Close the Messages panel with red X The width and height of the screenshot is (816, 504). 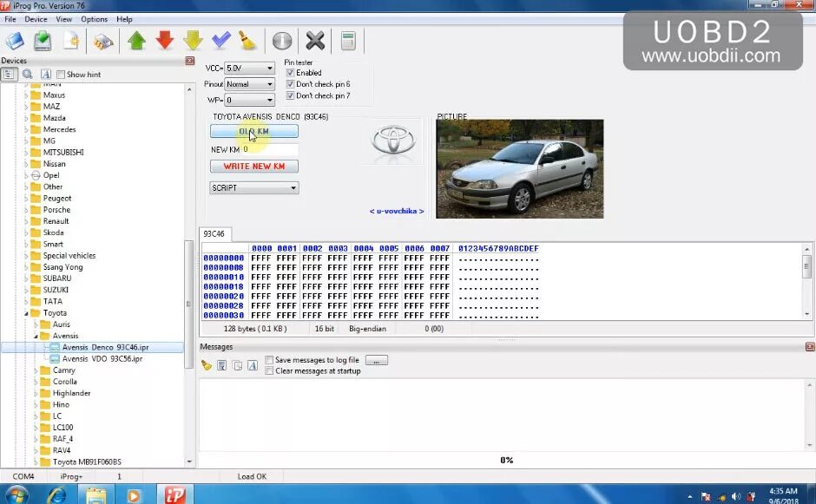(x=810, y=347)
